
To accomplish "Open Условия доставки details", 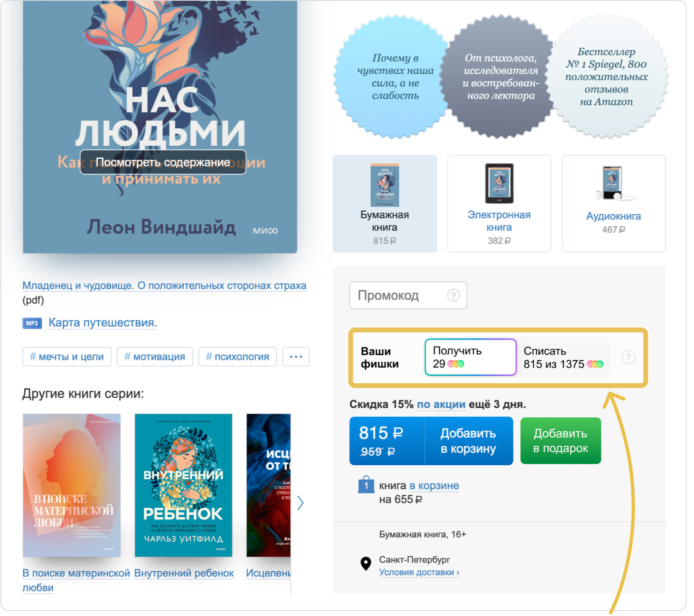I will [419, 572].
